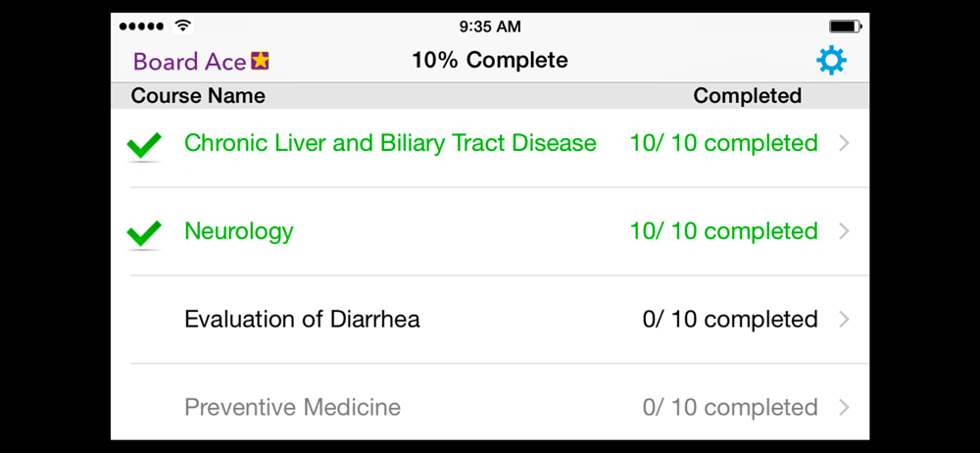Image resolution: width=980 pixels, height=453 pixels.
Task: Tap the signal strength dots
Action: pyautogui.click(x=142, y=26)
